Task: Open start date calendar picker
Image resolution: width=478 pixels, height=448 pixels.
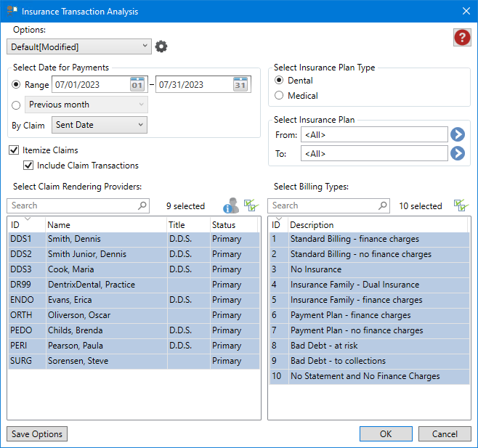Action: (138, 85)
